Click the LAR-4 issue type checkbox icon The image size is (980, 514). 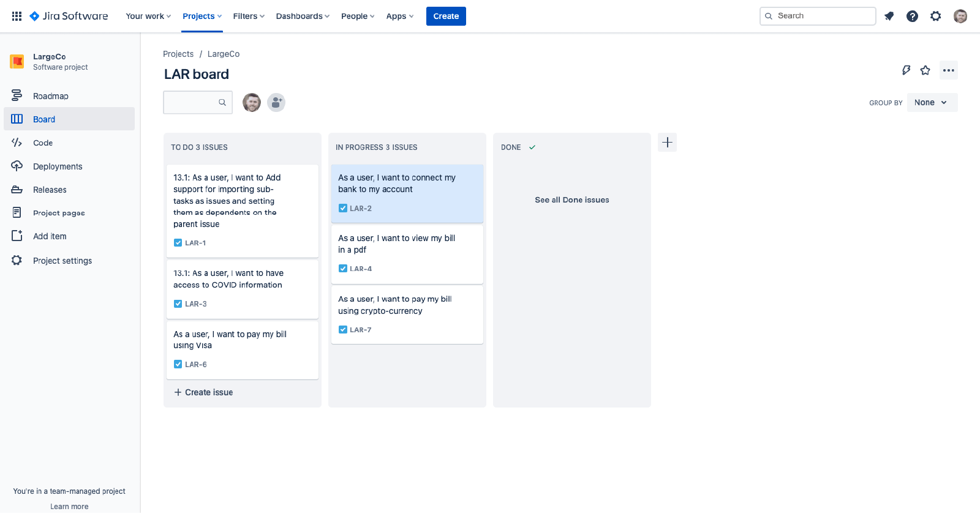tap(343, 269)
